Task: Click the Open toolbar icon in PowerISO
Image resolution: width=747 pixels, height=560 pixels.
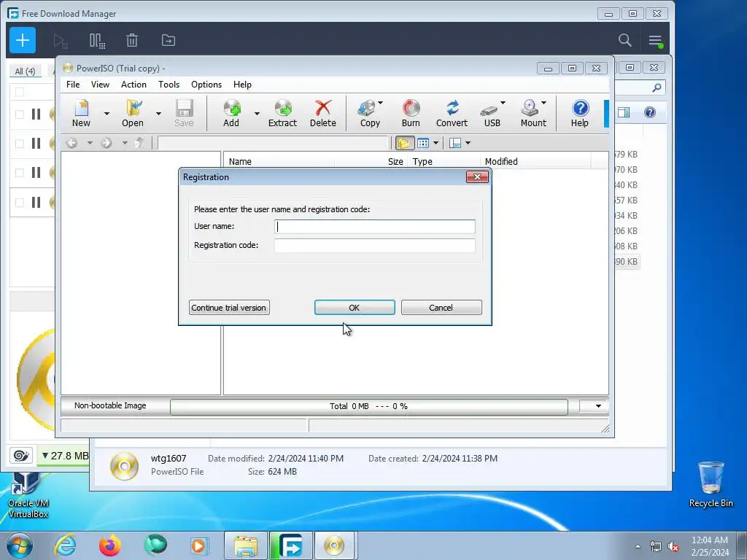Action: click(133, 113)
